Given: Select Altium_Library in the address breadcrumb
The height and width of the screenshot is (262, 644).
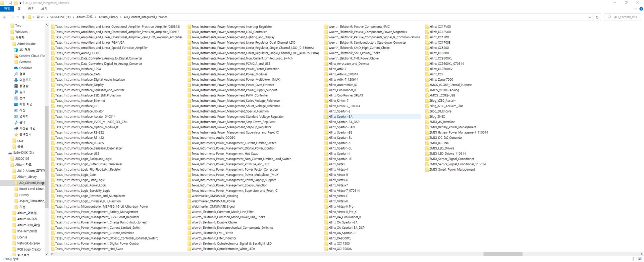Looking at the screenshot, I should [x=108, y=17].
